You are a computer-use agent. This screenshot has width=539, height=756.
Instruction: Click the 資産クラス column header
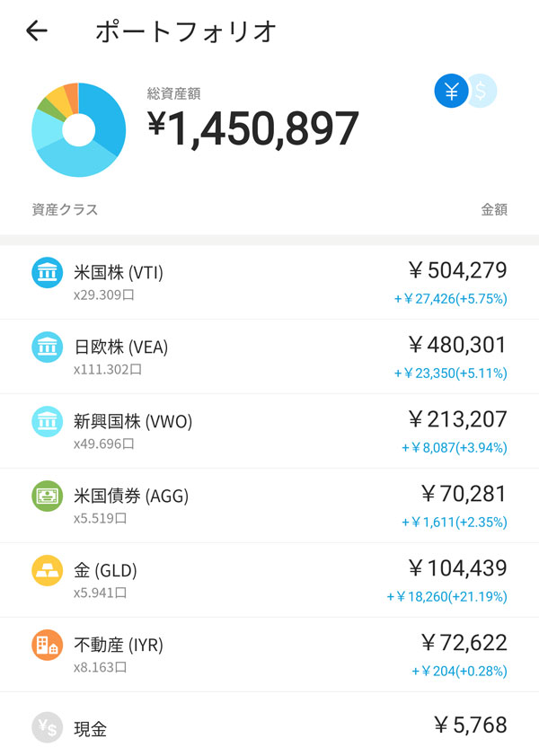65,210
